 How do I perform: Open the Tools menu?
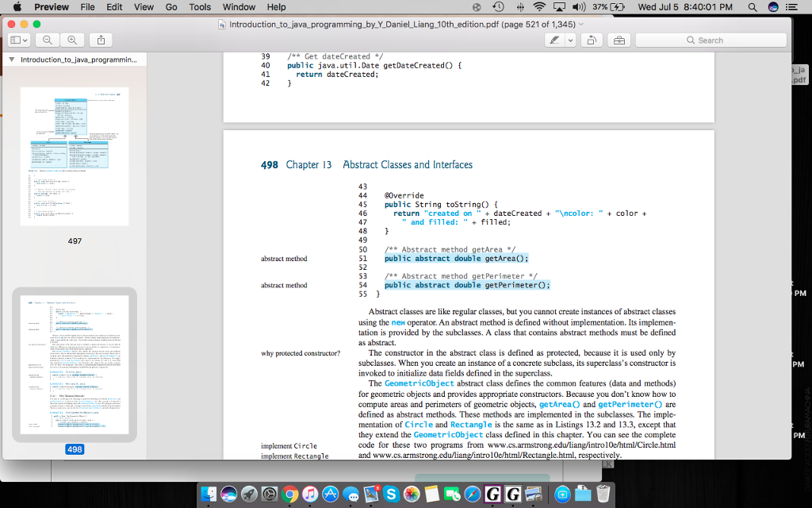pos(199,7)
